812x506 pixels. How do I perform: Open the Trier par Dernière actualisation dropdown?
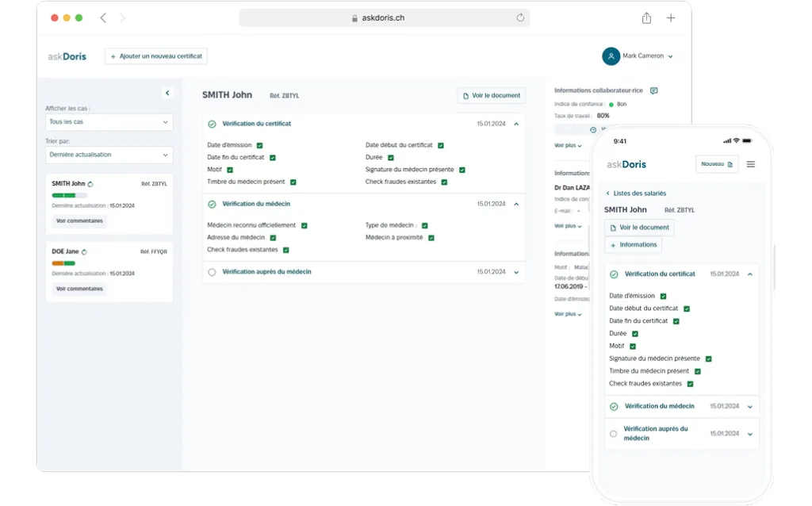tap(109, 155)
